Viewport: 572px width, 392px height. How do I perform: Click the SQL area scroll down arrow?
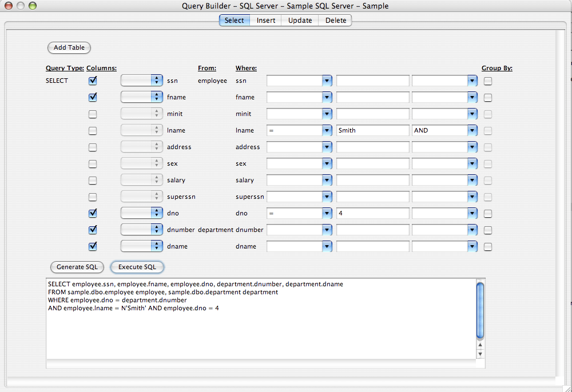click(x=480, y=354)
